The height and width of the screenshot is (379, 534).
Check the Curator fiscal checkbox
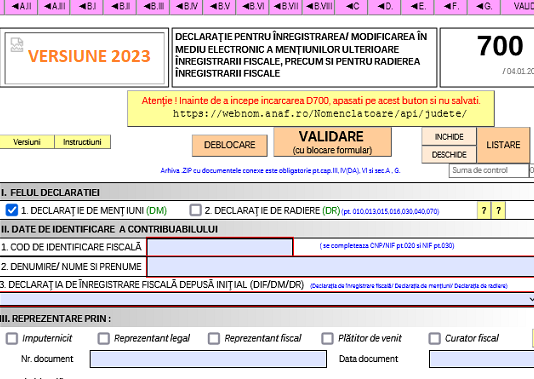point(435,338)
